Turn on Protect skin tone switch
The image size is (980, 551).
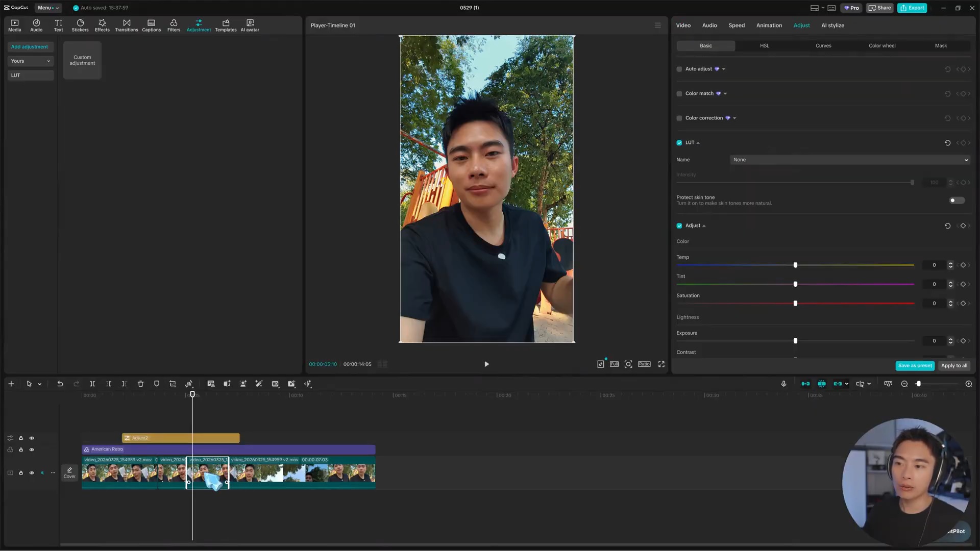[x=957, y=200]
